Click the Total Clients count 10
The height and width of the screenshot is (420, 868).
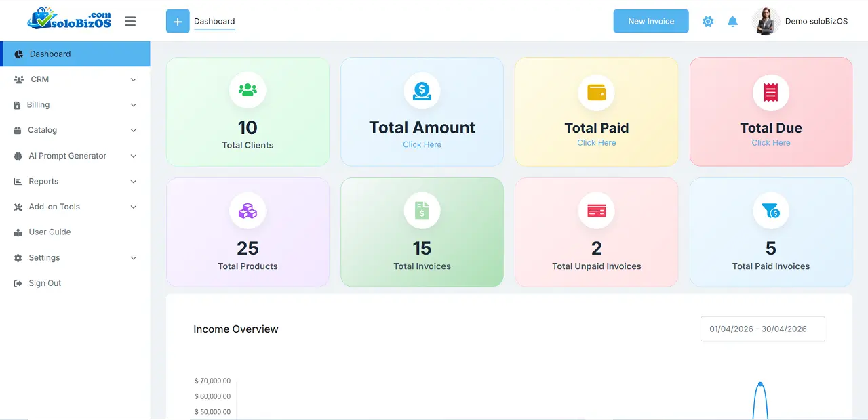coord(248,127)
